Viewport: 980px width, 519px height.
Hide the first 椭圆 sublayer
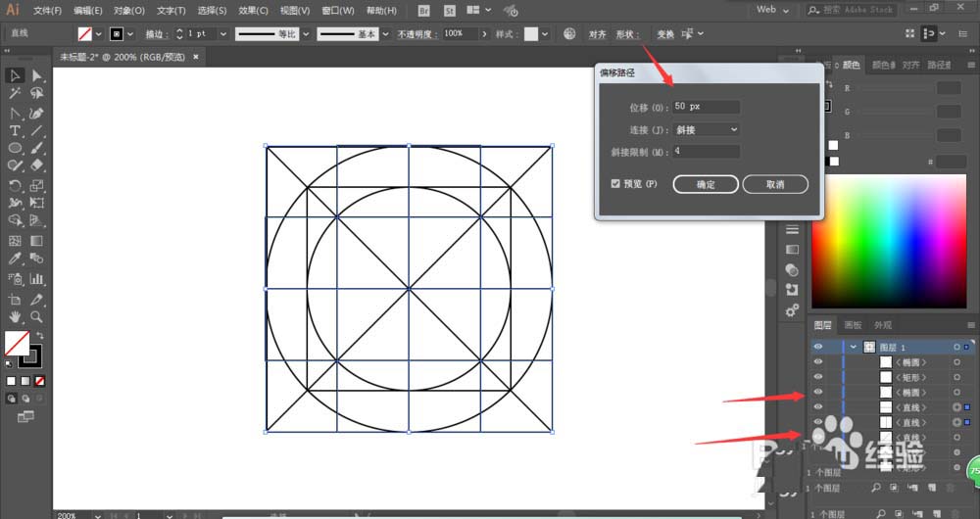click(818, 361)
